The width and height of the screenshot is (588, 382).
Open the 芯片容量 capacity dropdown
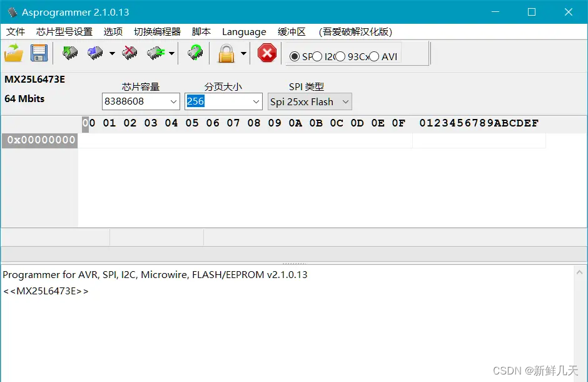coord(175,101)
